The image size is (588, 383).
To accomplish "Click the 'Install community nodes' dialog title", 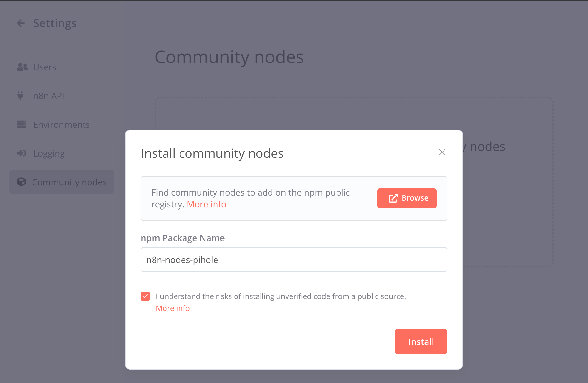I will (x=212, y=153).
